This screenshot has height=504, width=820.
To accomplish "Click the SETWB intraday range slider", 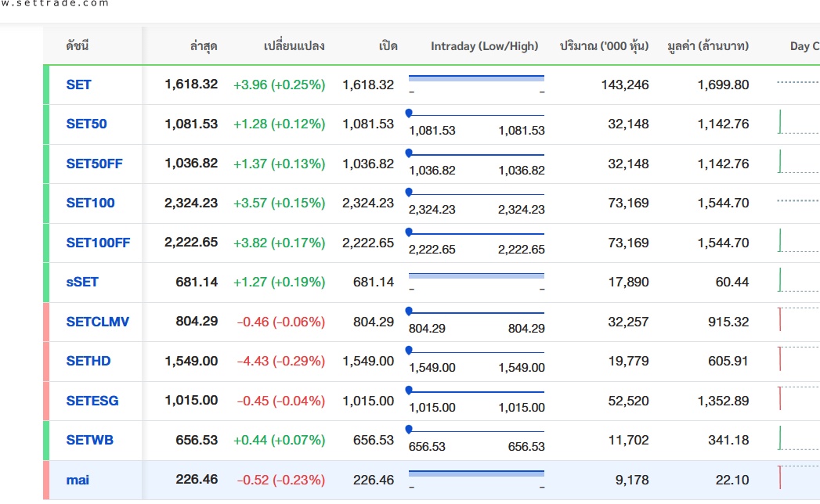I will (476, 430).
